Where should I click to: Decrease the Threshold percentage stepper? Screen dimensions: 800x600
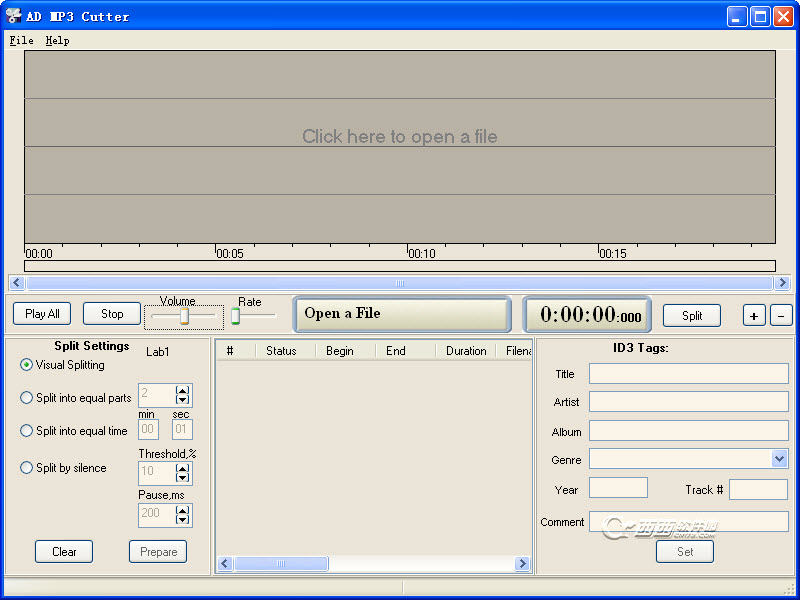182,478
